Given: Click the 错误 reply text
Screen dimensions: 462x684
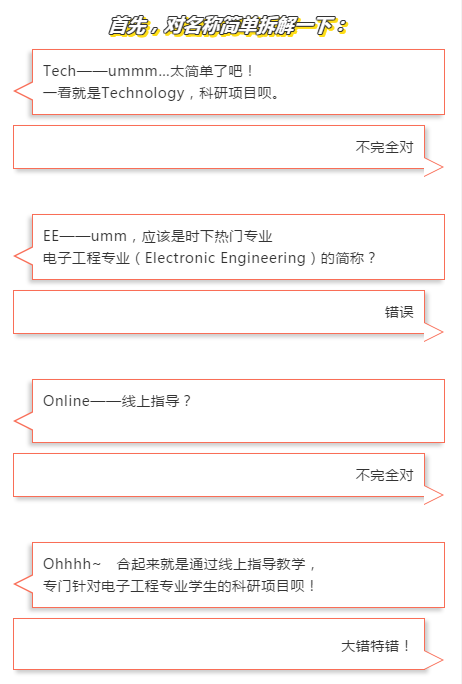Looking at the screenshot, I should tap(399, 312).
